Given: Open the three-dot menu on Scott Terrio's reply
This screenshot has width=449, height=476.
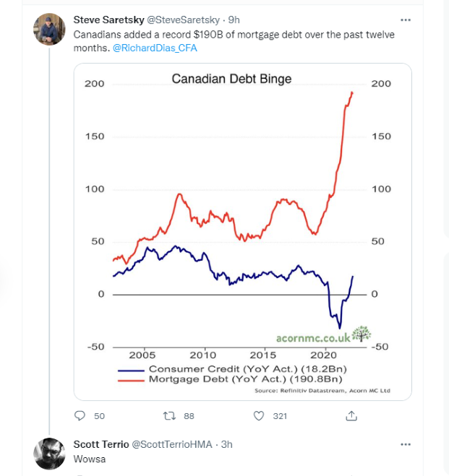Looking at the screenshot, I should [x=406, y=444].
